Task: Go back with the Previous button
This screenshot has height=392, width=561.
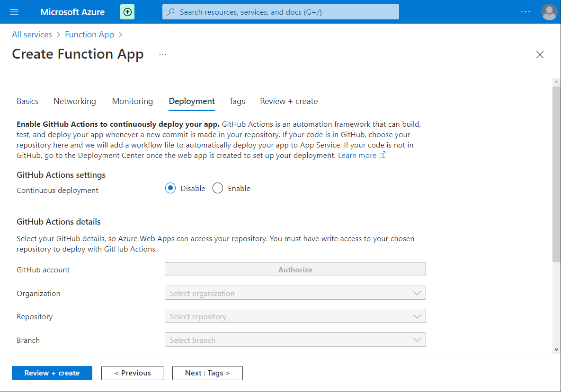Action: 133,373
